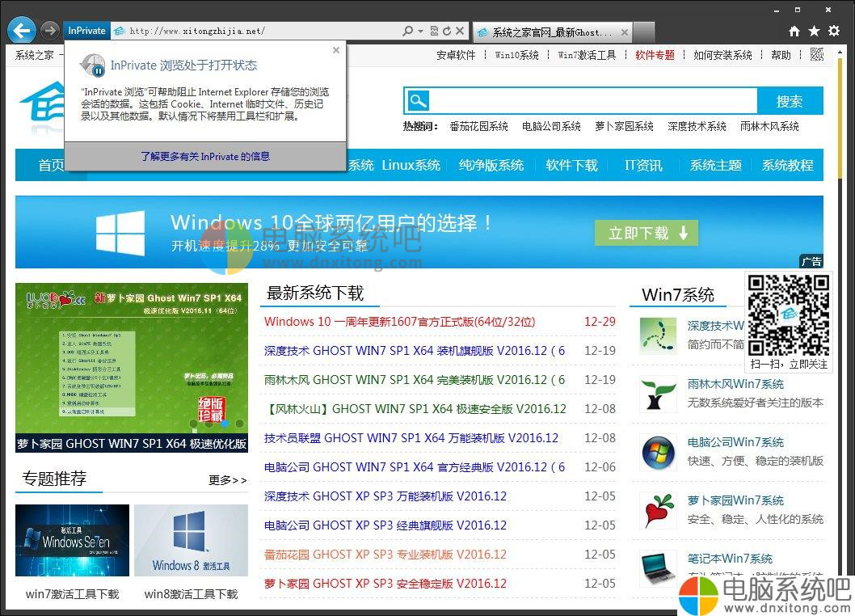Close the InPrivate notification popup
Image resolution: width=855 pixels, height=616 pixels.
pyautogui.click(x=336, y=50)
